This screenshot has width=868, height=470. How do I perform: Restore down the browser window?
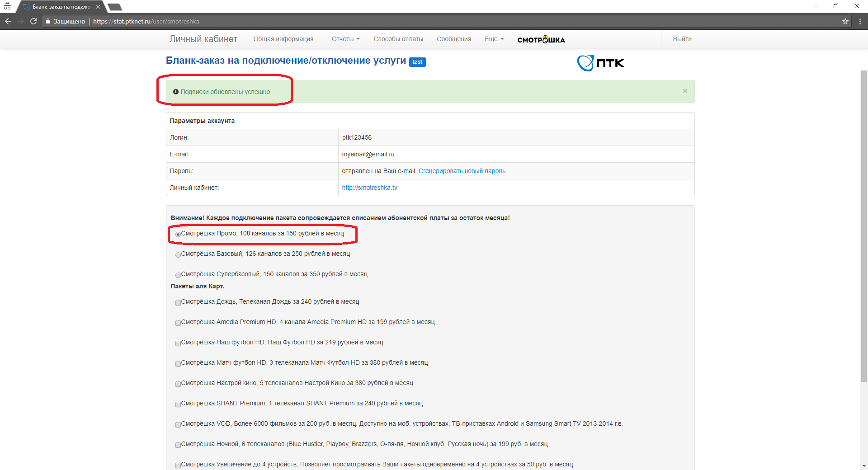pos(835,6)
